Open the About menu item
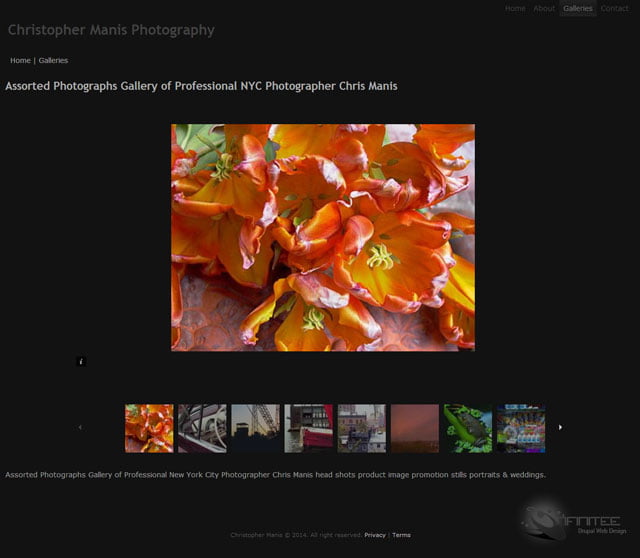Screen dimensions: 640x558 [x=544, y=8]
